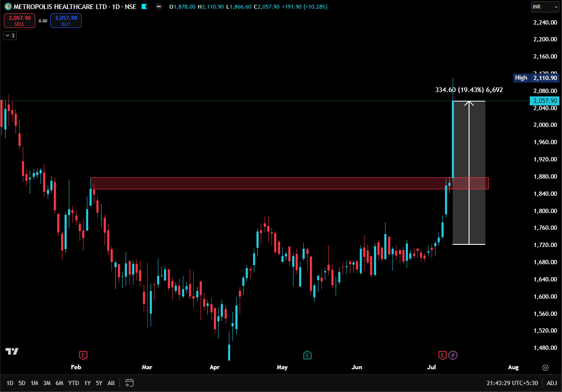Click the 2,200.00 price axis label

coord(545,39)
